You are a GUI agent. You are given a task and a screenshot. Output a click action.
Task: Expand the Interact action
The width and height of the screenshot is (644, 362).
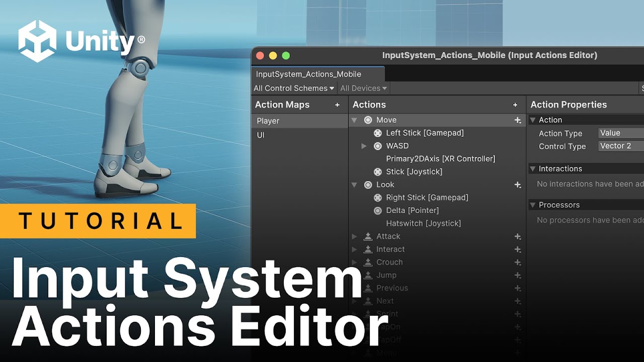click(x=354, y=249)
